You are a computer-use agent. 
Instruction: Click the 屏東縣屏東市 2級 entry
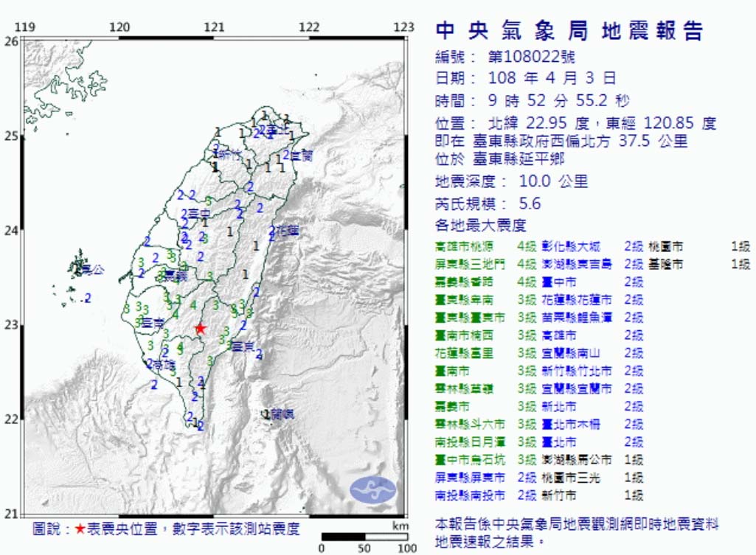click(485, 478)
